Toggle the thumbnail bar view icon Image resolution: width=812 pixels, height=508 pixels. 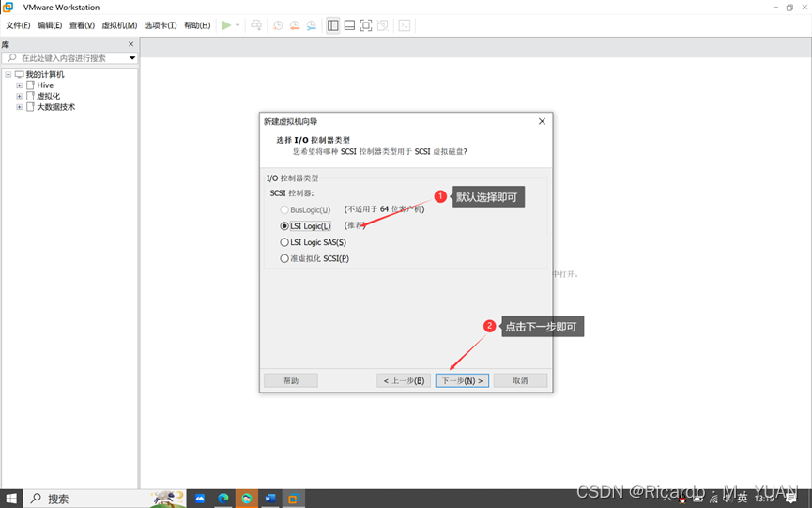point(349,25)
